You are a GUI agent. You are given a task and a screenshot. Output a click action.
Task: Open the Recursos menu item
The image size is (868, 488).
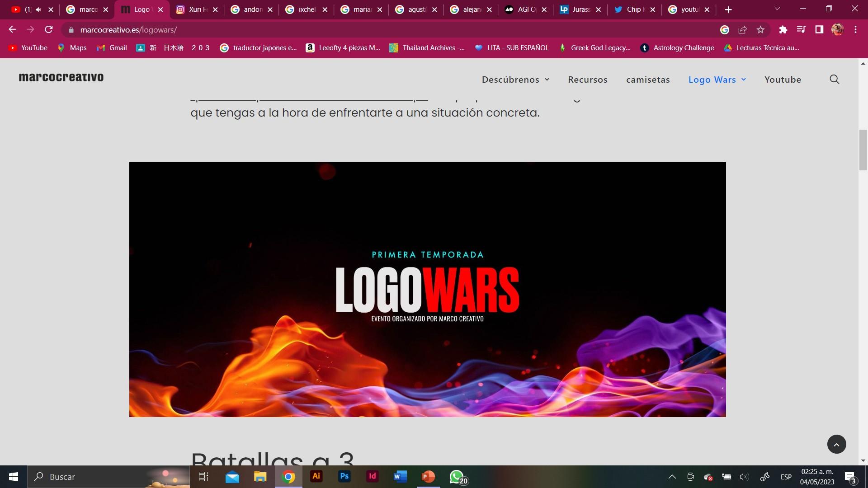[x=587, y=80]
